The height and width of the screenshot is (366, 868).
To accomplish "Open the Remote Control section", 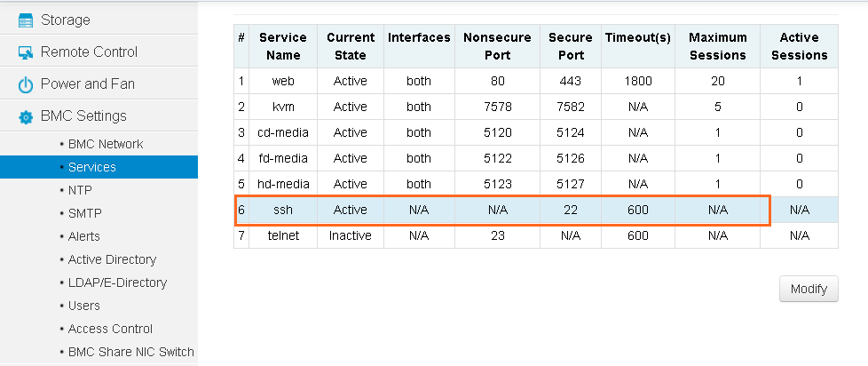I will [x=99, y=52].
